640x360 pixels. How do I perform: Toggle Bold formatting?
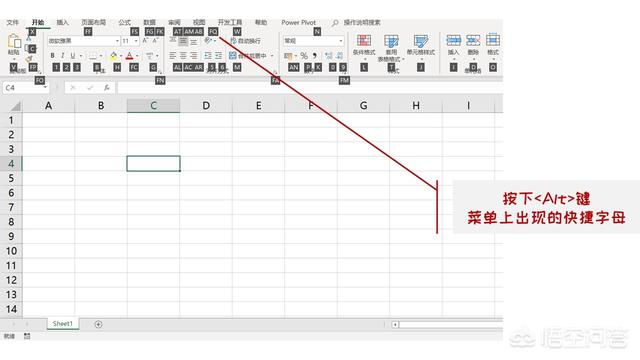[x=52, y=56]
